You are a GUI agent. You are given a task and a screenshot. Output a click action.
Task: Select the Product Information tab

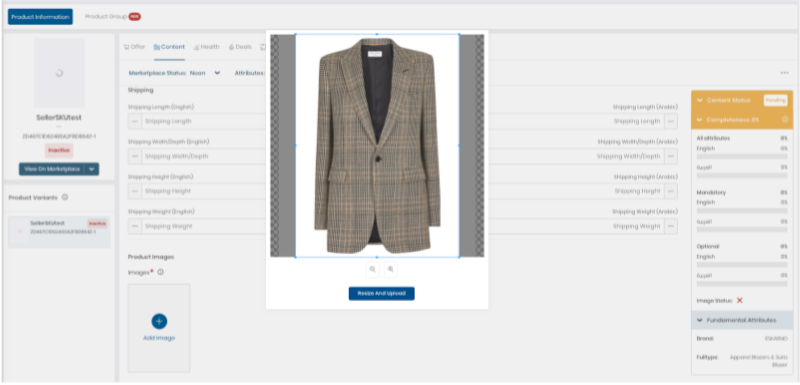40,17
